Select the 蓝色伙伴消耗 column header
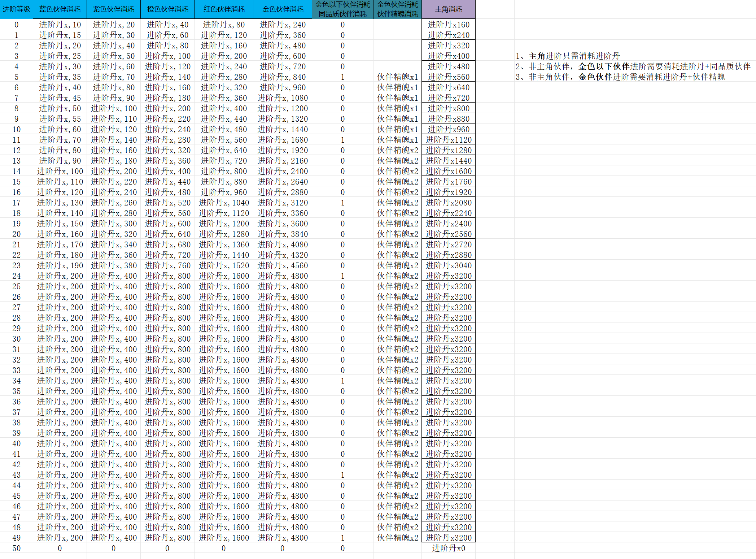756x559 pixels. (x=60, y=9)
